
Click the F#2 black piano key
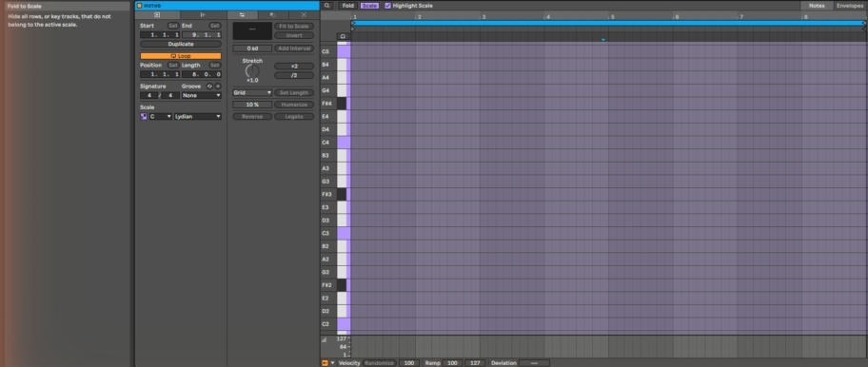point(342,285)
